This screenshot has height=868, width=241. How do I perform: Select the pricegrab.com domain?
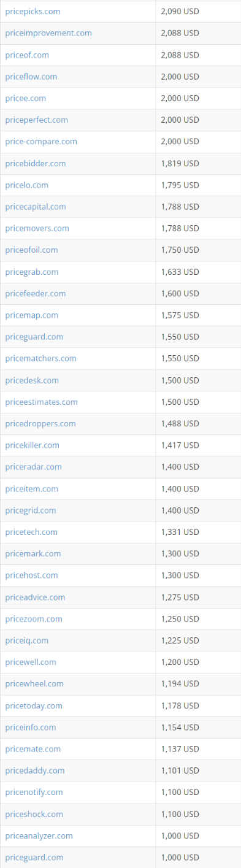32,272
